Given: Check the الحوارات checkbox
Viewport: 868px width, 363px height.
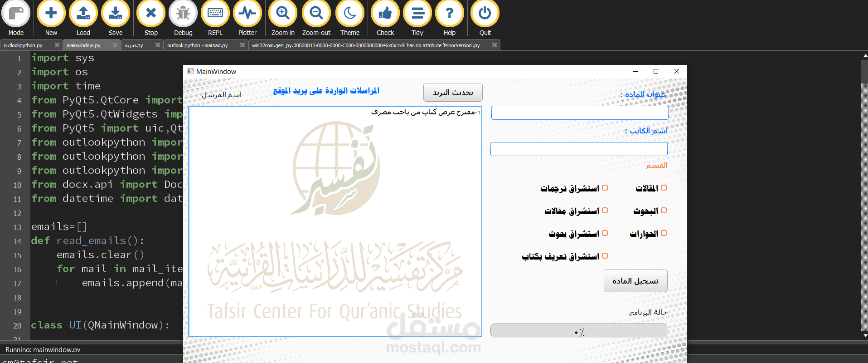Looking at the screenshot, I should [x=664, y=233].
